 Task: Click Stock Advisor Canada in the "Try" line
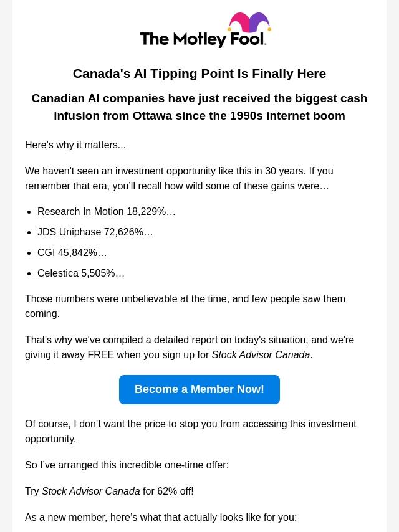point(91,491)
